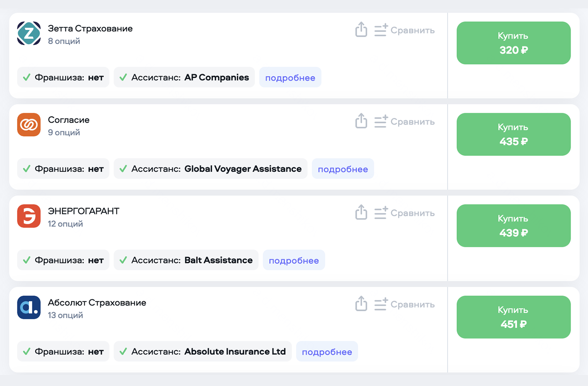Click the Ассистанс: Global Voyager Assistance tag
588x386 pixels.
210,169
